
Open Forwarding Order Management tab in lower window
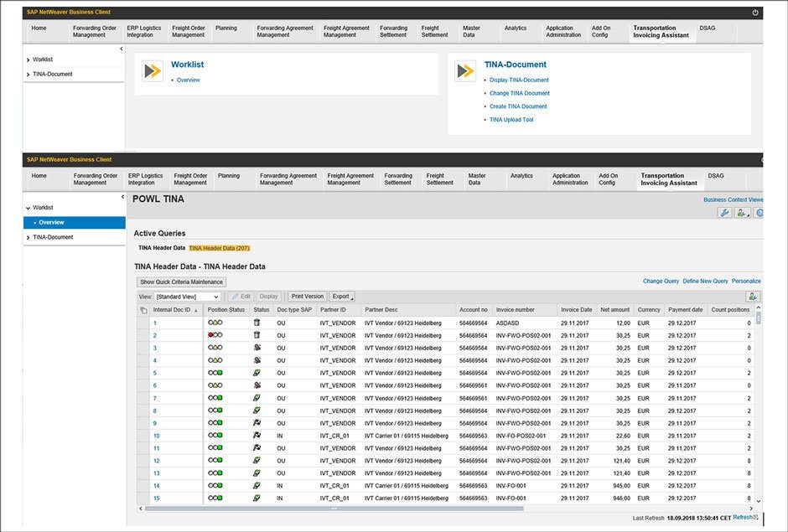click(x=95, y=179)
